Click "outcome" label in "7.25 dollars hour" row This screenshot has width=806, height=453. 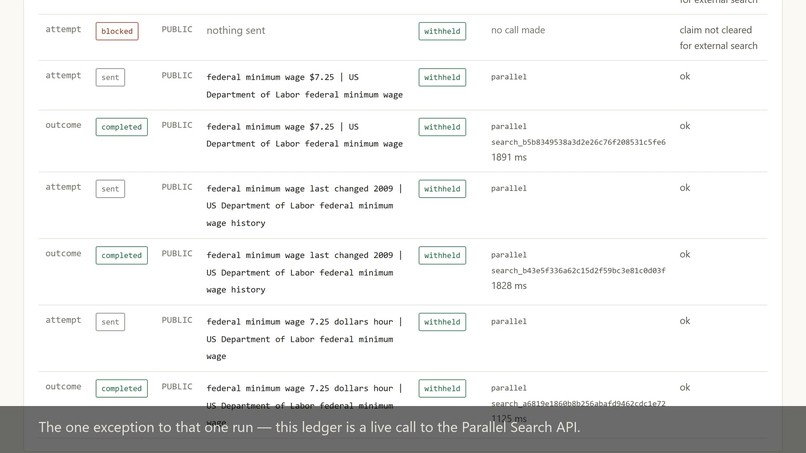coord(63,387)
